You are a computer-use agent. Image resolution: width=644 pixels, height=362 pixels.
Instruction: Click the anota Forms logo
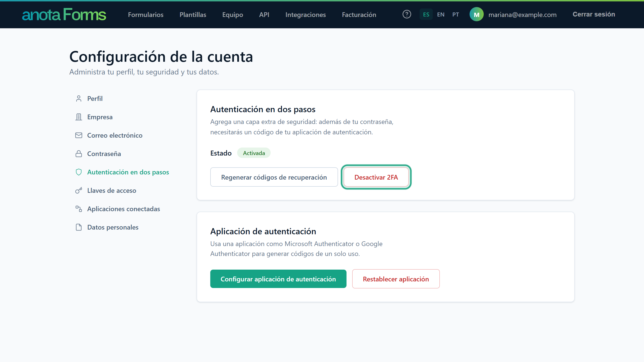pyautogui.click(x=64, y=15)
